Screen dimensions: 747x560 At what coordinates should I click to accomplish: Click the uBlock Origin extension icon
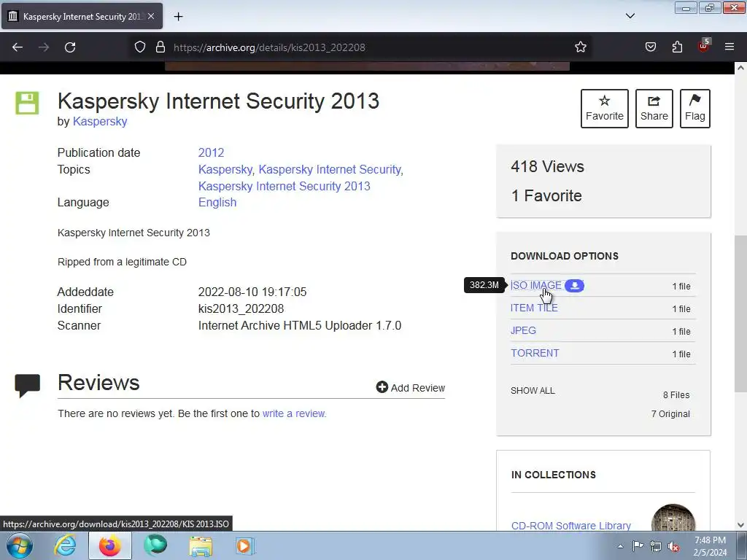click(703, 46)
